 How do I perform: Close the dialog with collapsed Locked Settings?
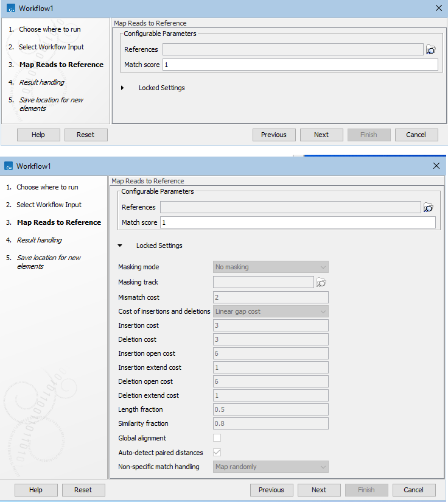click(x=439, y=8)
